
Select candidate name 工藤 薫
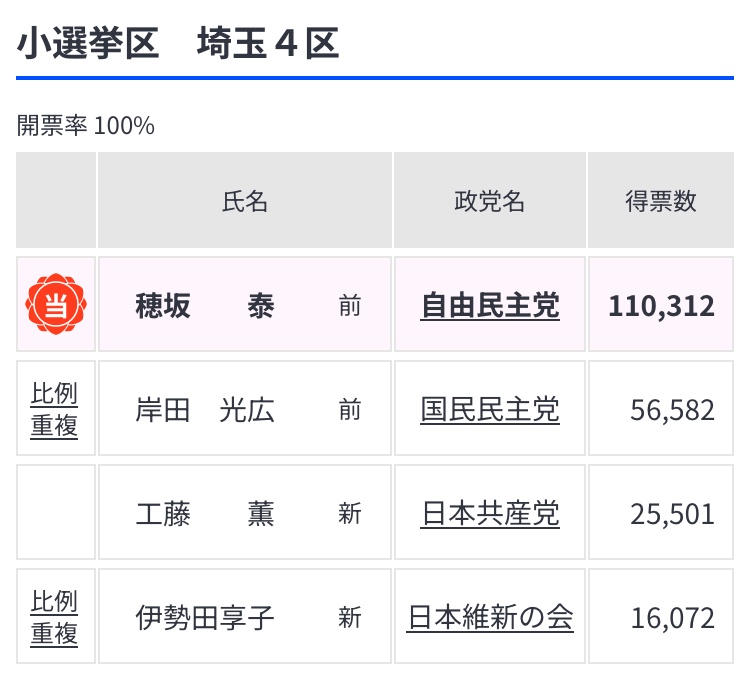point(204,513)
